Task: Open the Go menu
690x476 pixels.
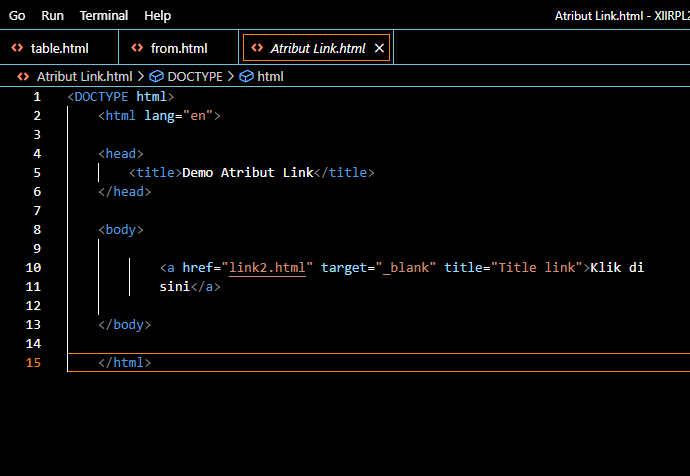Action: (17, 15)
